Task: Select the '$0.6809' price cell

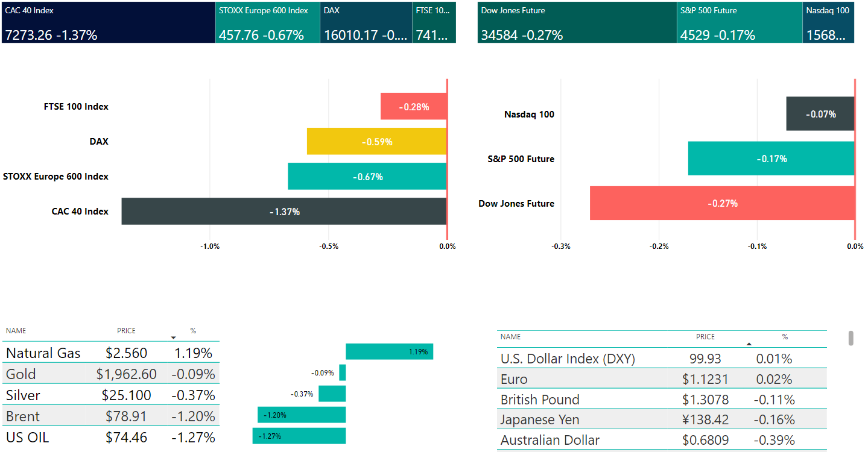Action: [x=705, y=441]
